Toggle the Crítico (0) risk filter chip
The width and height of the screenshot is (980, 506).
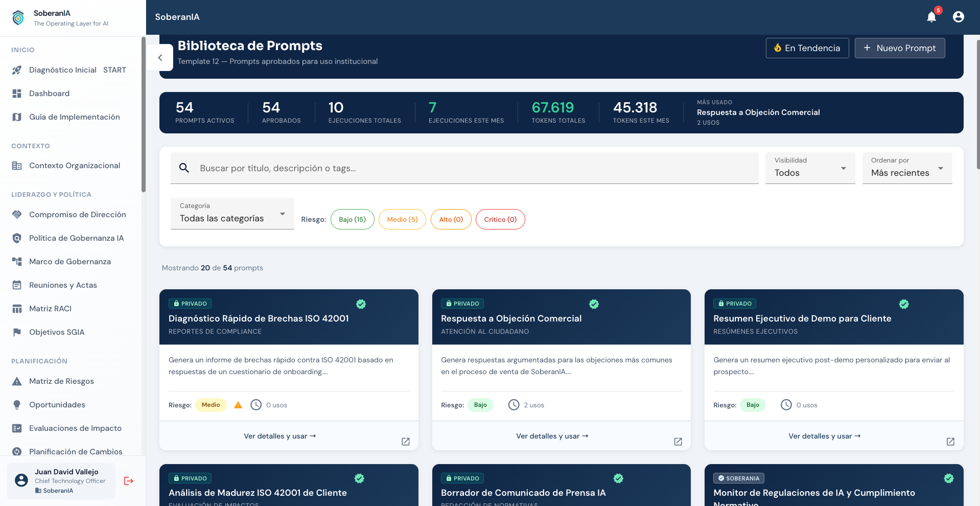[x=500, y=219]
